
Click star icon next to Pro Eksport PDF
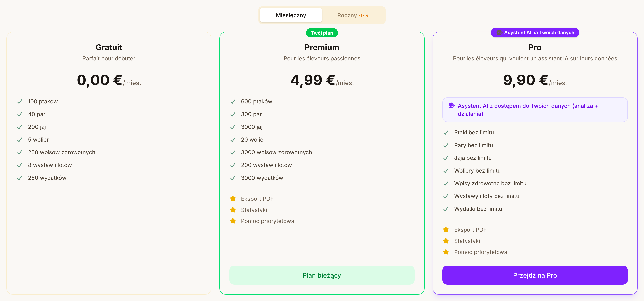coord(446,229)
